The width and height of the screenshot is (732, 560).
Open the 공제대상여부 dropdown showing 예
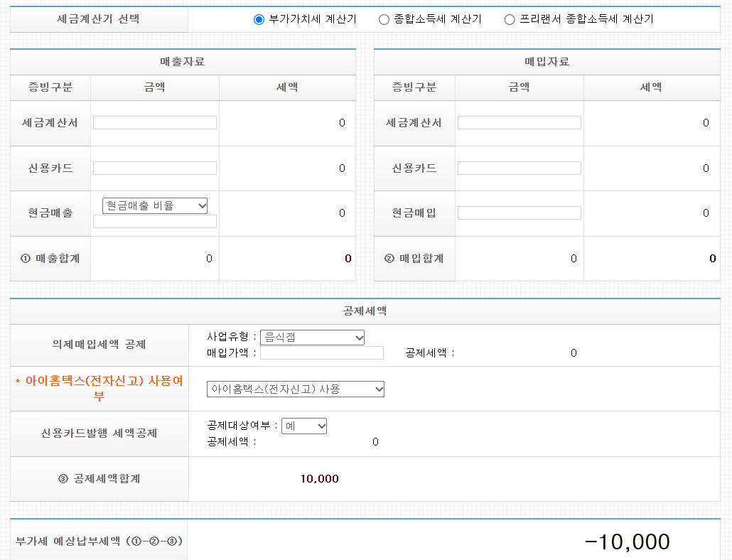[305, 426]
